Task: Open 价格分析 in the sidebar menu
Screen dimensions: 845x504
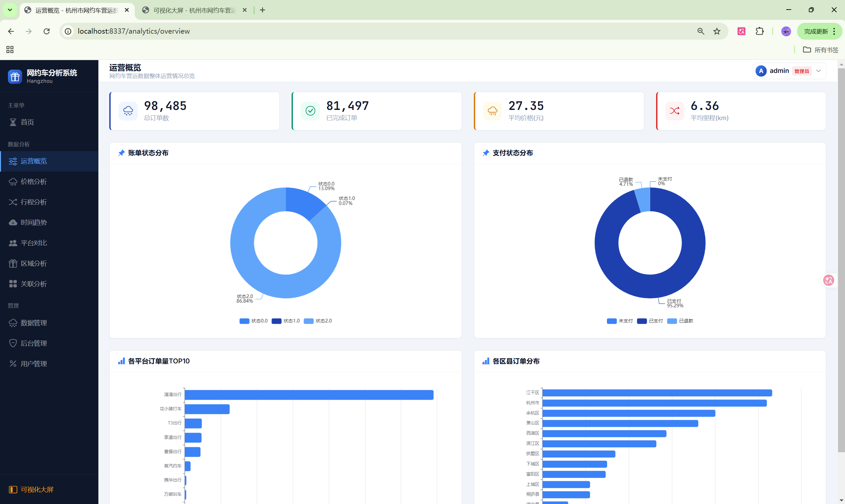Action: (34, 182)
